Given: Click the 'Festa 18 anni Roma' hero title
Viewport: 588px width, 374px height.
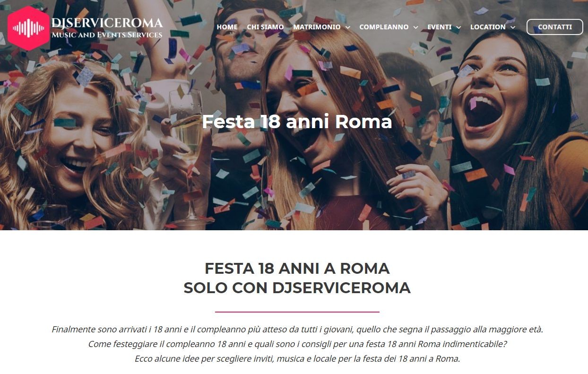Looking at the screenshot, I should tap(297, 122).
